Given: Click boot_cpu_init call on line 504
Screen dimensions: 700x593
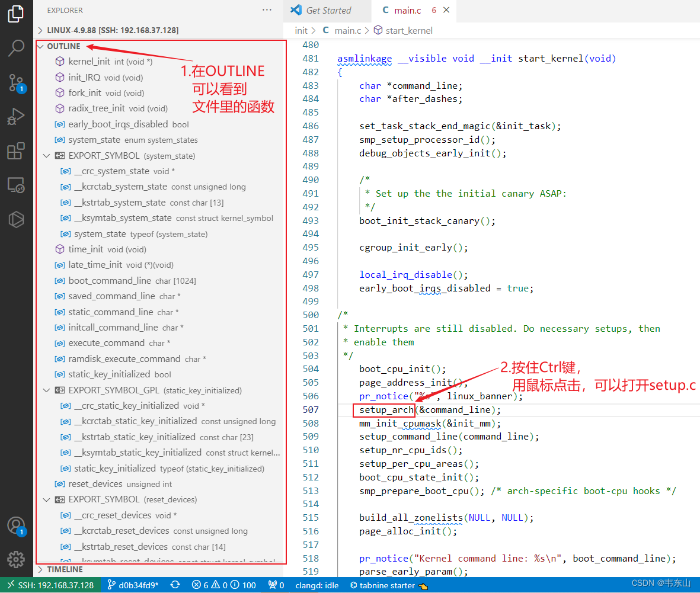Looking at the screenshot, I should tap(395, 369).
